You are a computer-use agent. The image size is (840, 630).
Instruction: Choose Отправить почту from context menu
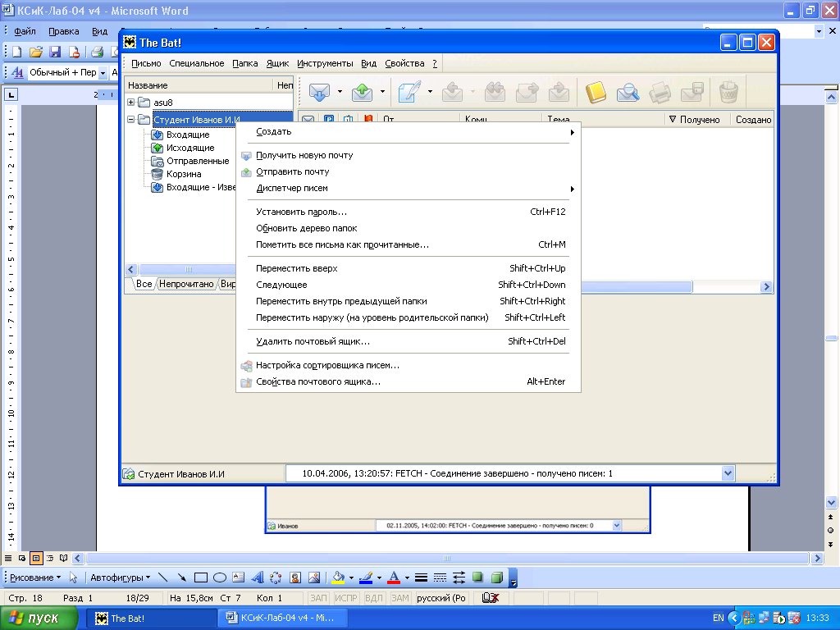click(x=409, y=172)
